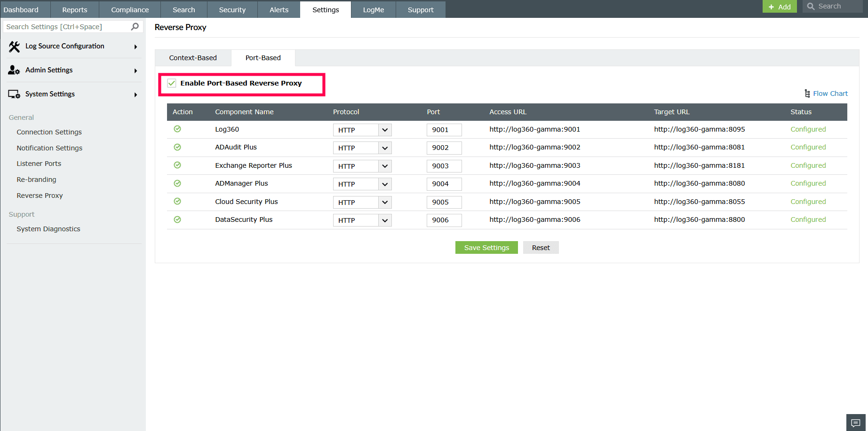Go to Listener Ports settings
This screenshot has height=431, width=868.
pyautogui.click(x=39, y=164)
